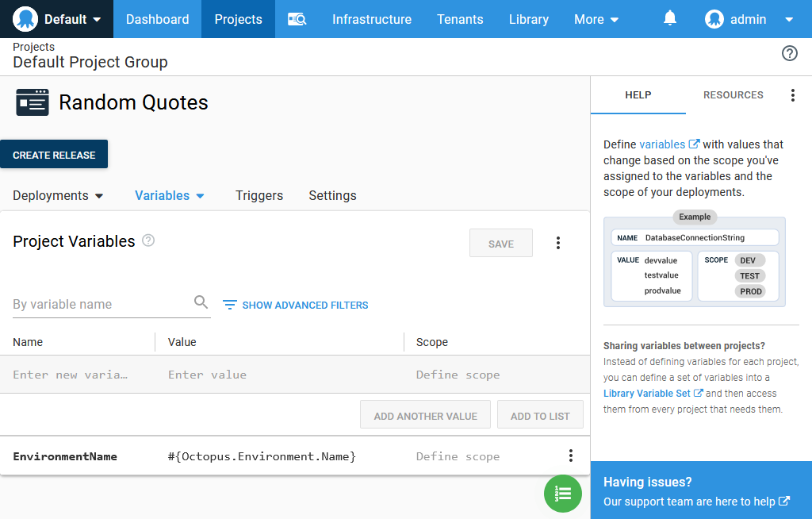Click the green numbered list floating button

pyautogui.click(x=563, y=494)
